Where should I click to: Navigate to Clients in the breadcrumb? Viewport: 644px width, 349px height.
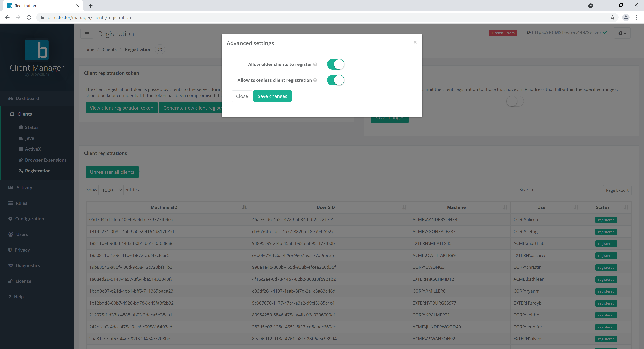(110, 49)
